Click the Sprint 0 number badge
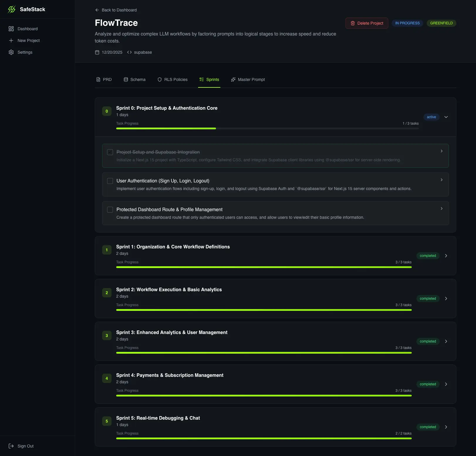This screenshot has width=476, height=456. click(107, 111)
